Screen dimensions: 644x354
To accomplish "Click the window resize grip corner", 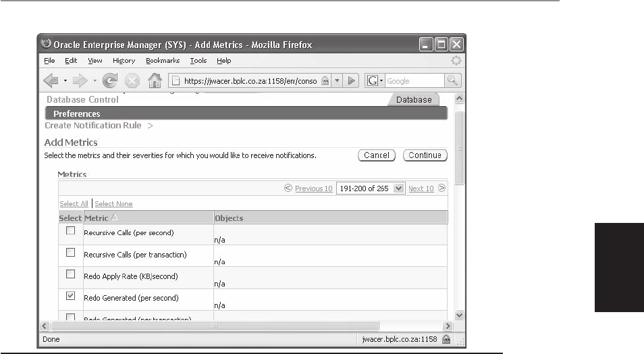I will [460, 342].
